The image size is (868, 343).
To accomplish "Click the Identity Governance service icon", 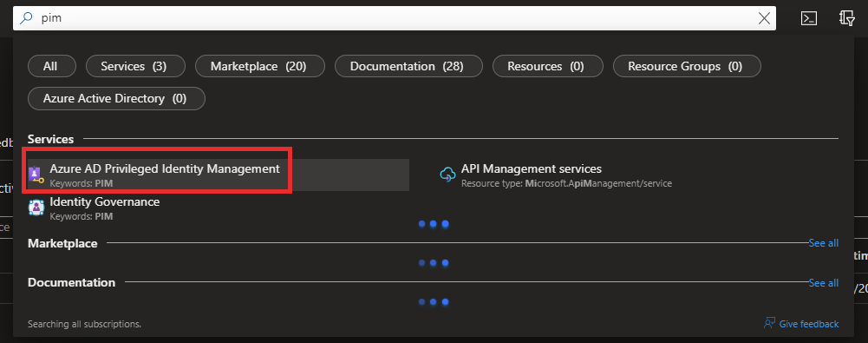I will (x=36, y=208).
